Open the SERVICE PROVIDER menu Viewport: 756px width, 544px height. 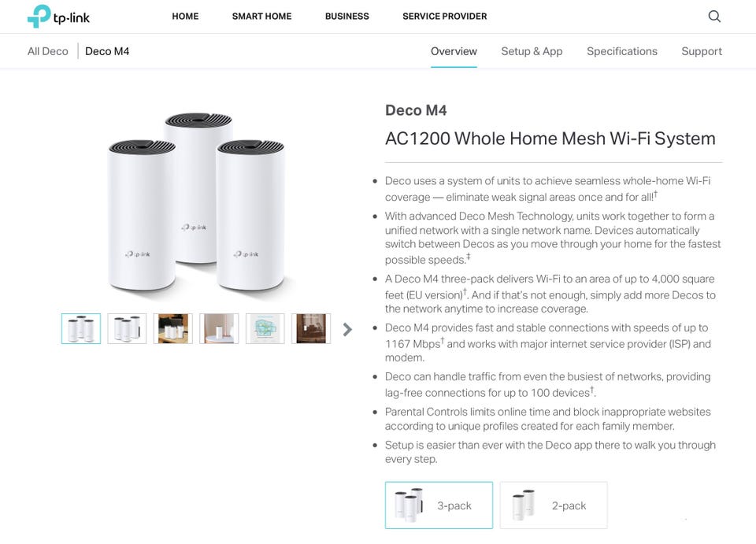[444, 17]
